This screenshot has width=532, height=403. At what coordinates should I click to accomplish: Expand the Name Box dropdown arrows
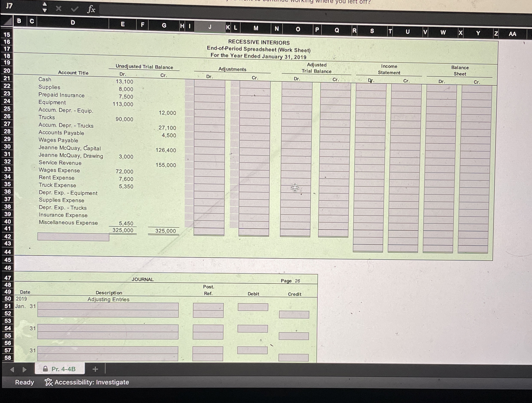pyautogui.click(x=45, y=7)
